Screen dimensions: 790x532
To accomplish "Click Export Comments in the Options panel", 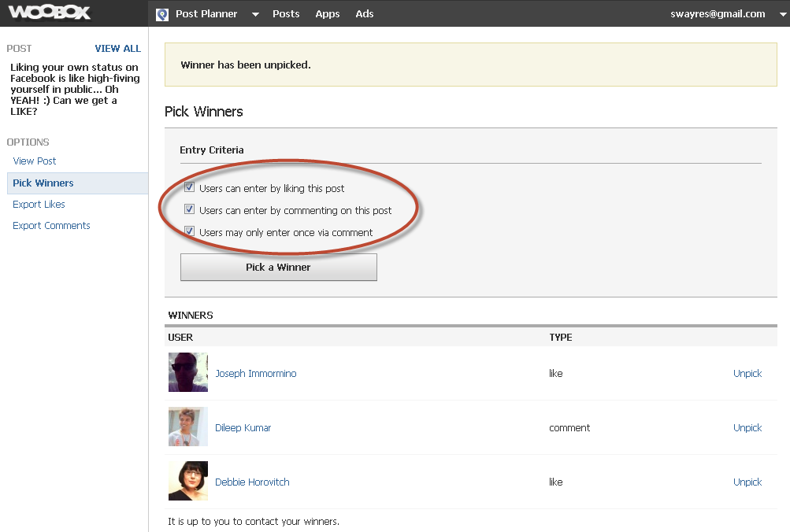I will coord(51,225).
